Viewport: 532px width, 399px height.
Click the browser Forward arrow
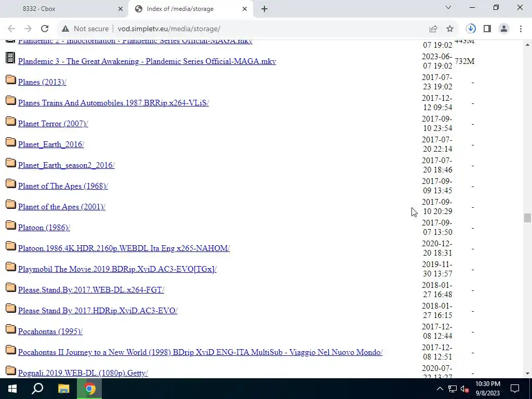click(x=28, y=29)
